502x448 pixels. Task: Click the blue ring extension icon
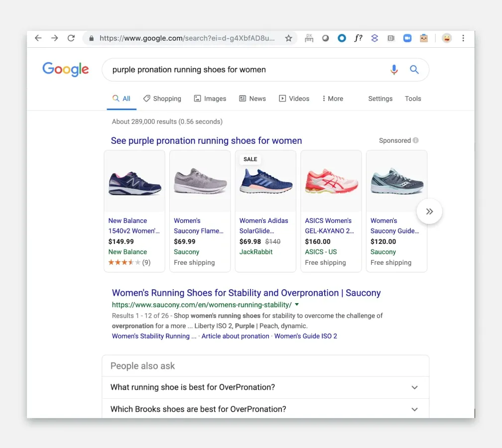(342, 38)
